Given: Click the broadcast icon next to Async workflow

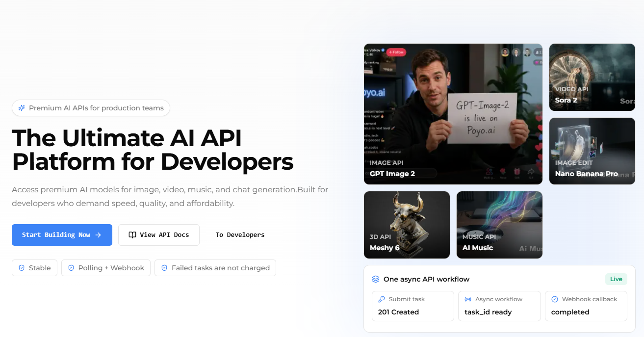Looking at the screenshot, I should [x=468, y=299].
